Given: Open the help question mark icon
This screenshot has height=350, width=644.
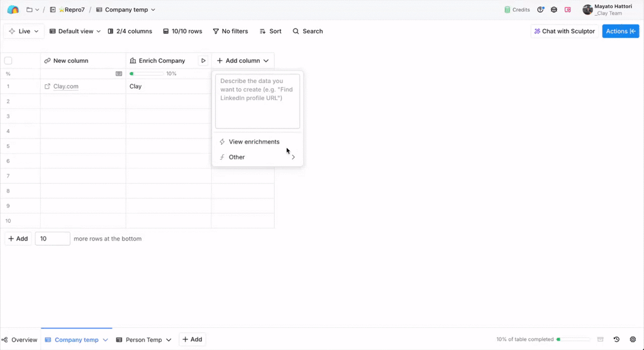Looking at the screenshot, I should click(540, 10).
